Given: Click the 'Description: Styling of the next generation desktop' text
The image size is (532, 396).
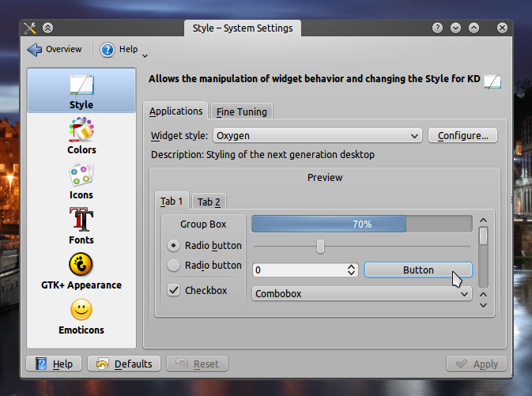Looking at the screenshot, I should click(262, 155).
